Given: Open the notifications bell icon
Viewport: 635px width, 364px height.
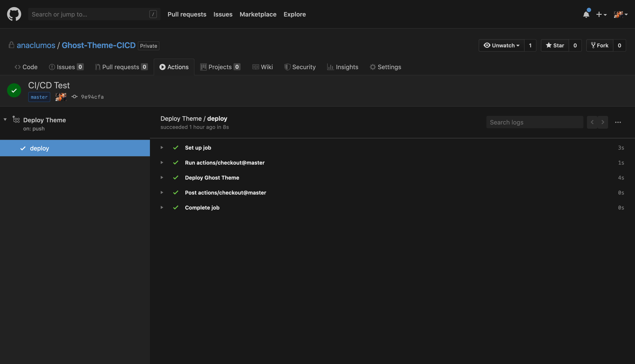Looking at the screenshot, I should coord(586,14).
